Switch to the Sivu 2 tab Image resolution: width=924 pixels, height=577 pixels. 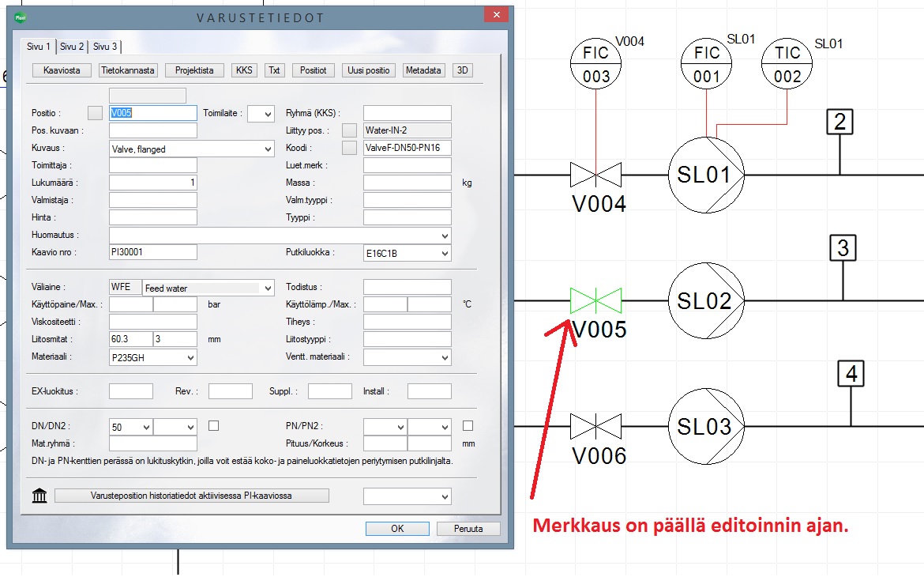[72, 47]
